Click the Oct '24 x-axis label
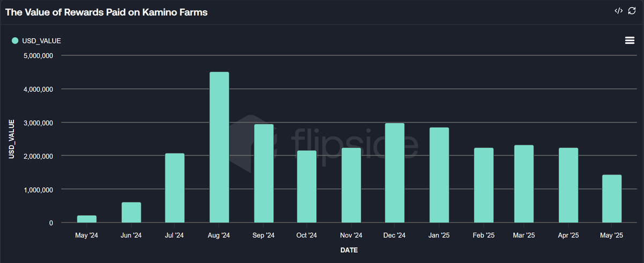The width and height of the screenshot is (644, 263). (307, 236)
